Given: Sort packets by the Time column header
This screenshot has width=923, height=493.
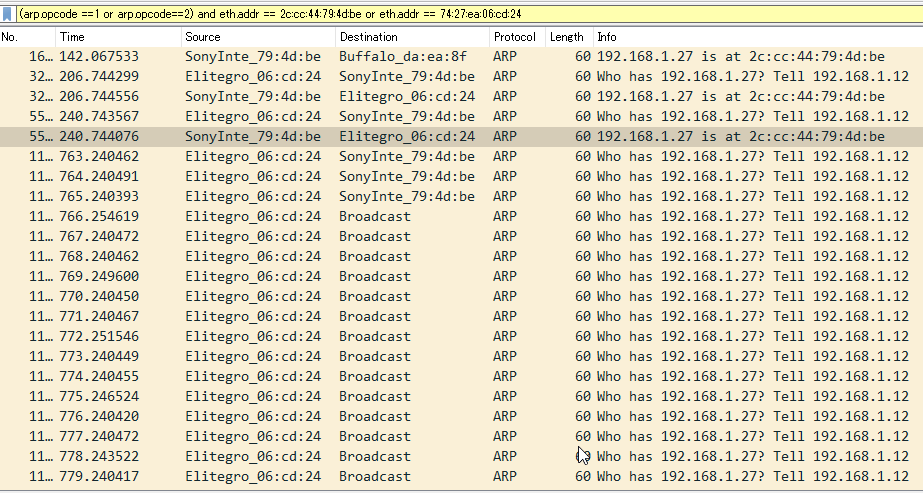Looking at the screenshot, I should (x=119, y=37).
